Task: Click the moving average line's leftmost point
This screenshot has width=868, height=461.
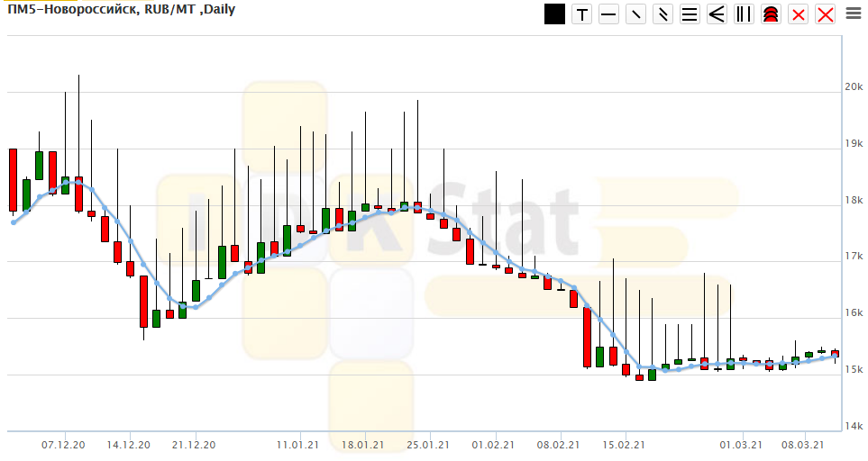Action: pyautogui.click(x=13, y=222)
